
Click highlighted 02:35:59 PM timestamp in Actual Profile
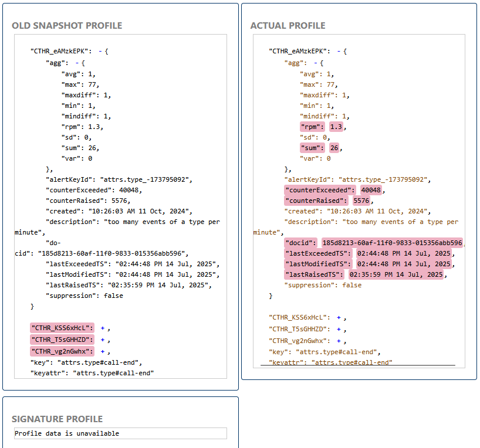tap(396, 274)
